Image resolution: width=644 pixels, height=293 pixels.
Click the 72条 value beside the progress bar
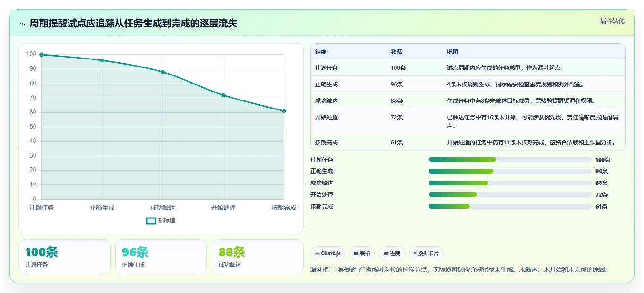601,195
